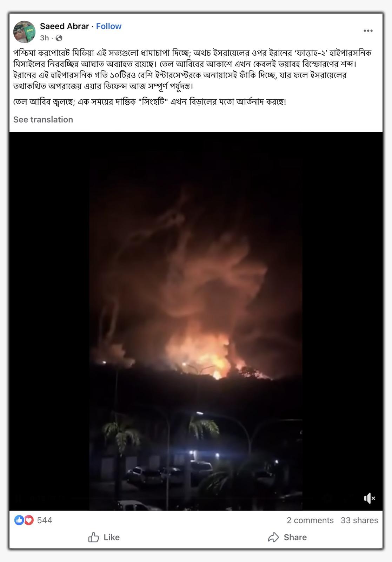Screen dimensions: 392x562
Task: Click the Share button label
Action: (295, 537)
